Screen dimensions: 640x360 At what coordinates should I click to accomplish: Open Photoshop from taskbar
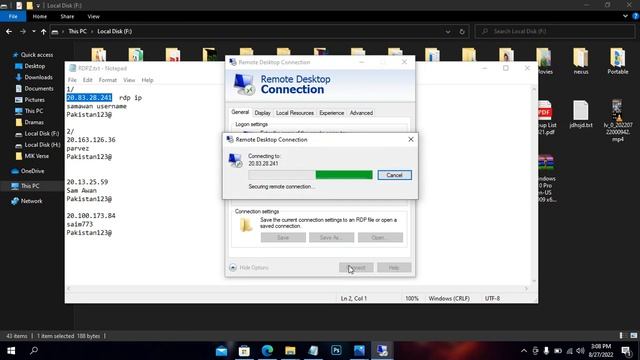point(336,351)
